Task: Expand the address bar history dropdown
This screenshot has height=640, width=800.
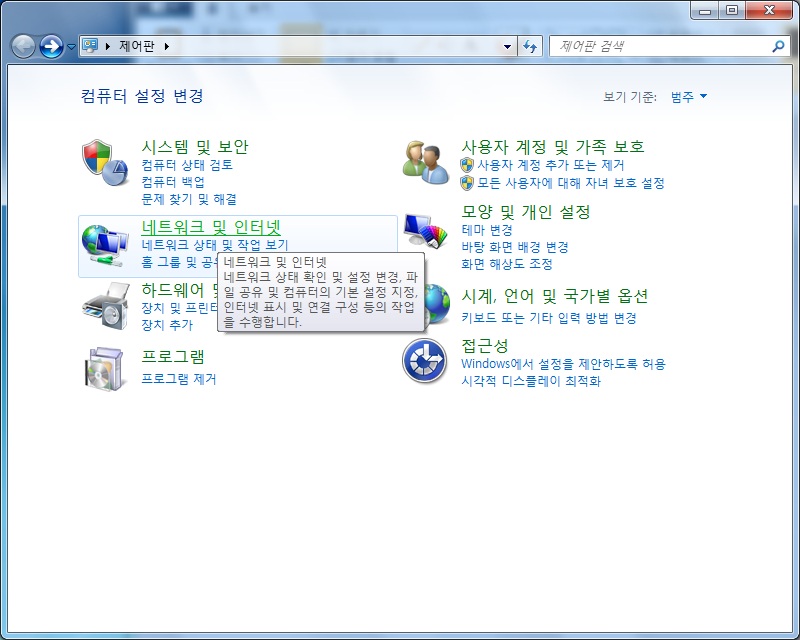Action: 507,46
